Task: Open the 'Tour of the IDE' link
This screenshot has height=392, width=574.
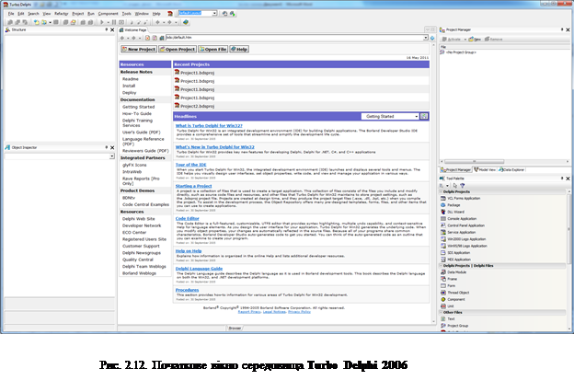Action: tap(190, 165)
